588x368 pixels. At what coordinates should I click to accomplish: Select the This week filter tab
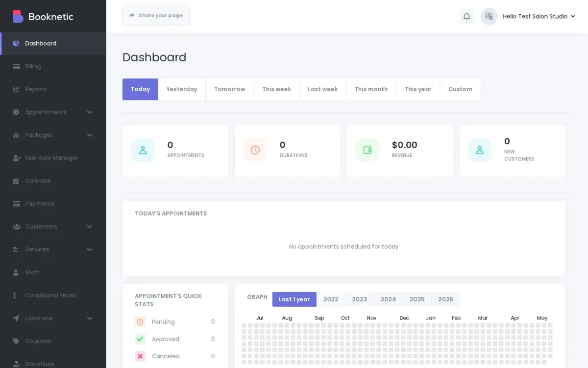tap(276, 89)
